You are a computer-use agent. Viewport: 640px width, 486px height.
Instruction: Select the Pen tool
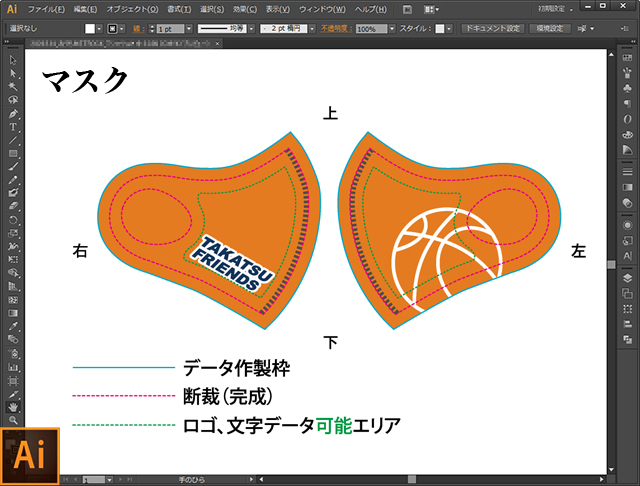[13, 113]
